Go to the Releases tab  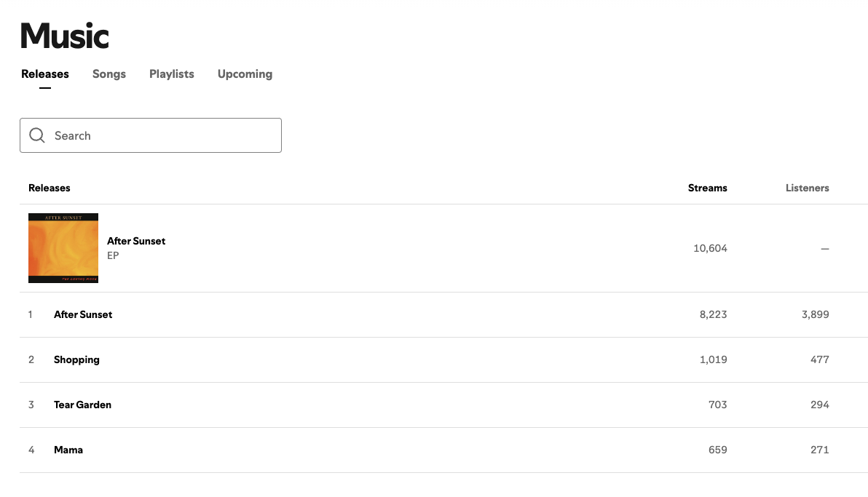pos(45,74)
